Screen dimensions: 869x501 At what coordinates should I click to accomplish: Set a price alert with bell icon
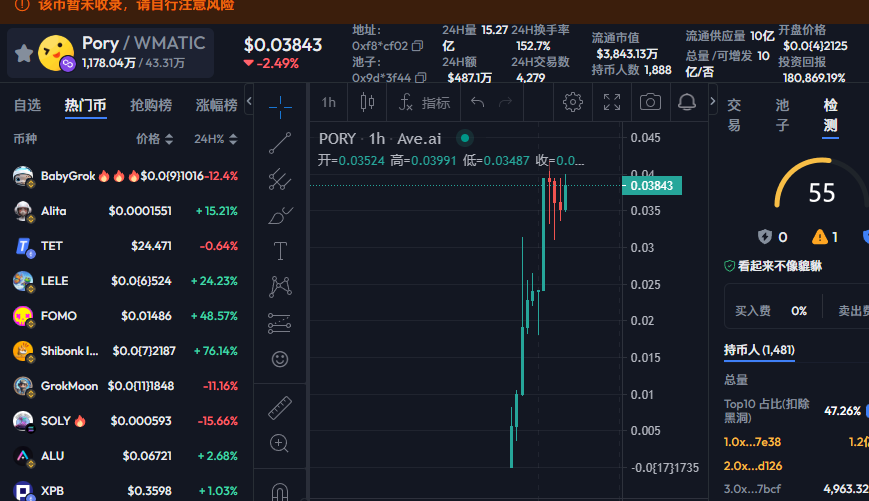pos(687,102)
